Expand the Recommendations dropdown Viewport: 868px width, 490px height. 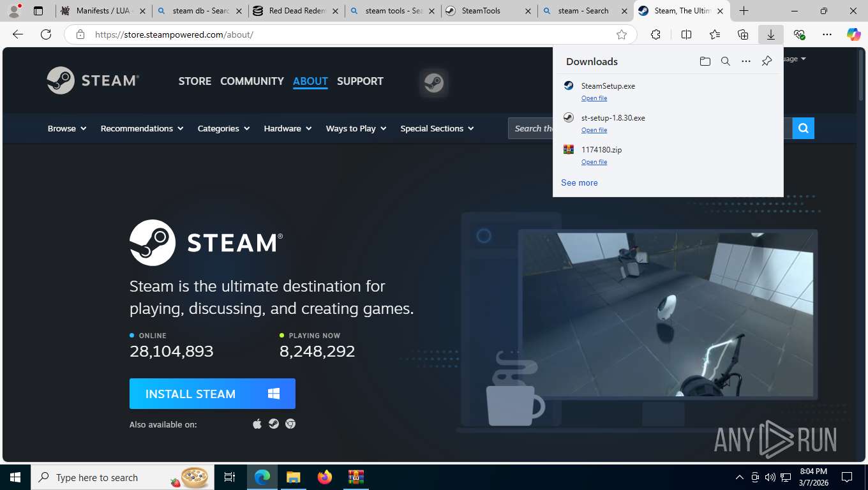142,128
